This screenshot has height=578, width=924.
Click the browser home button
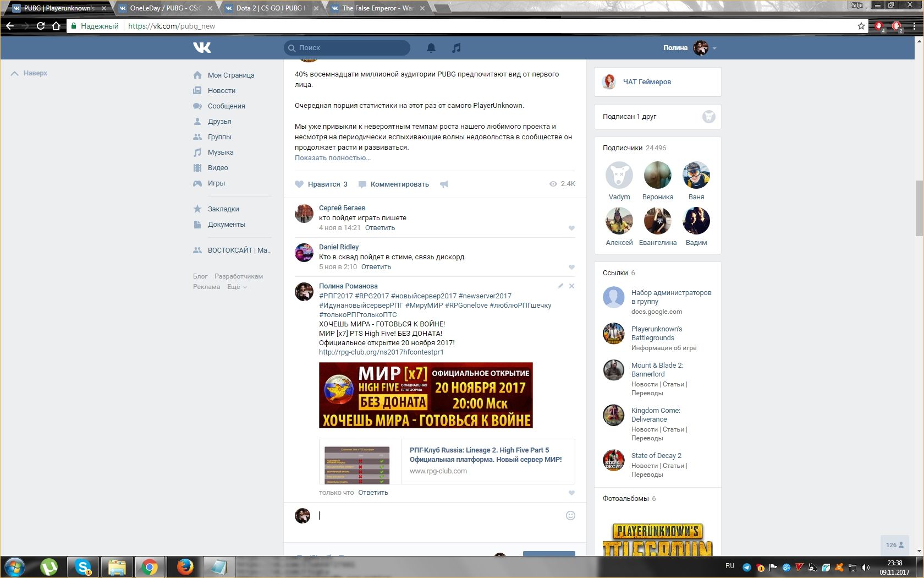pyautogui.click(x=56, y=26)
